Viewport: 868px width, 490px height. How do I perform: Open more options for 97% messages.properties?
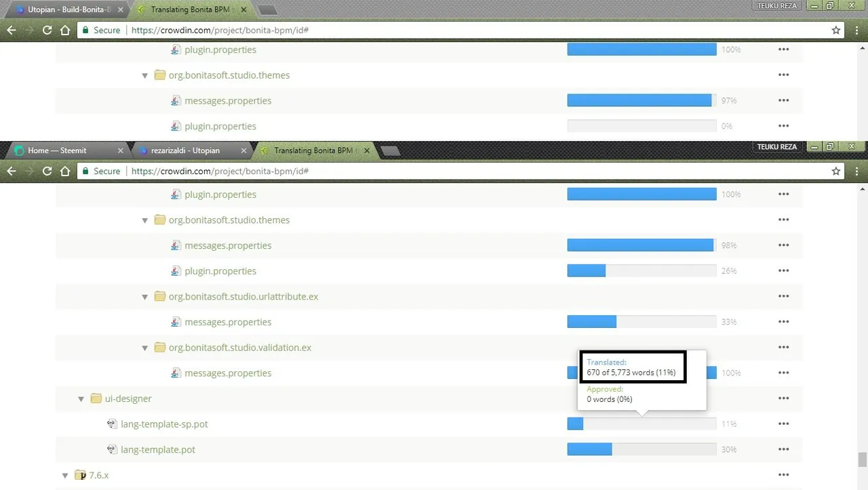784,100
